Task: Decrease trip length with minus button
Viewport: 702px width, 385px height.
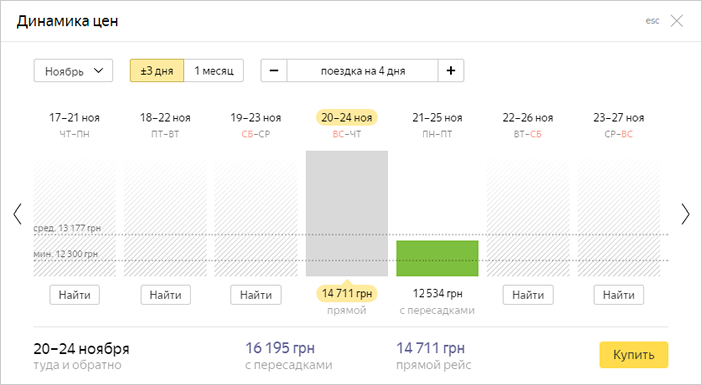Action: [x=274, y=71]
